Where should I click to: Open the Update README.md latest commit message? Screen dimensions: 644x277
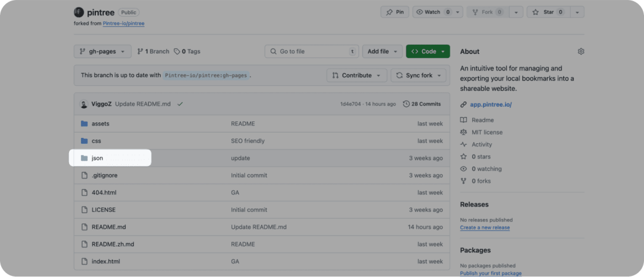[143, 104]
